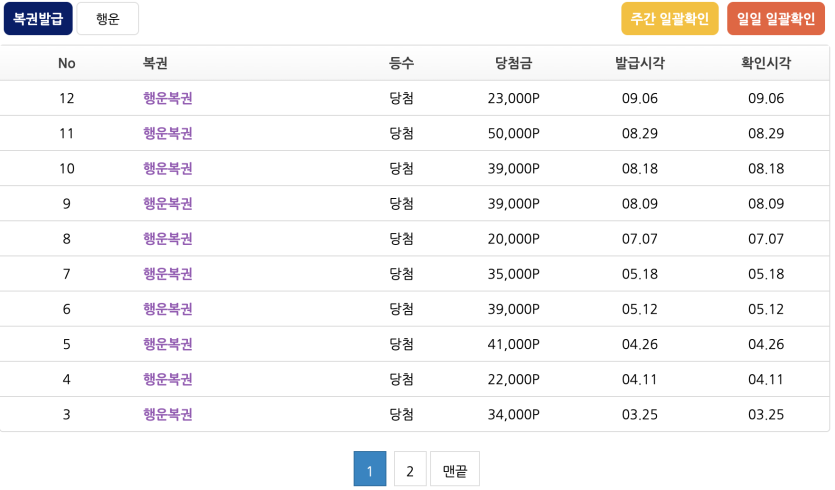Image resolution: width=835 pixels, height=490 pixels.
Task: Click current page 1 button
Action: tap(370, 469)
